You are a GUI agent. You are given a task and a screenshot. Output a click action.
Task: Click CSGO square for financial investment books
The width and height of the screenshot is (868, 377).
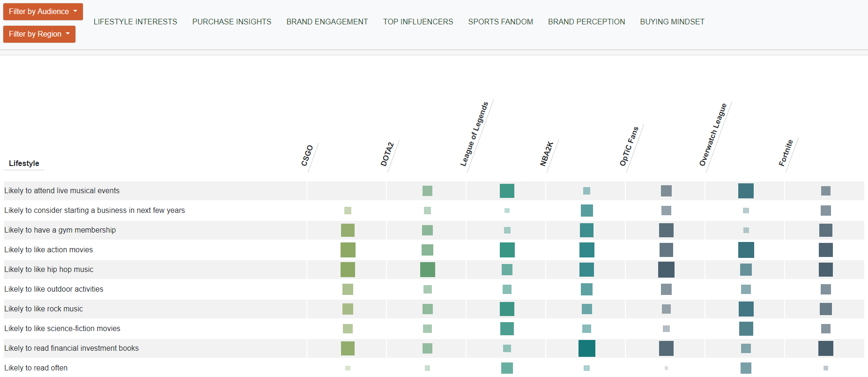(348, 348)
